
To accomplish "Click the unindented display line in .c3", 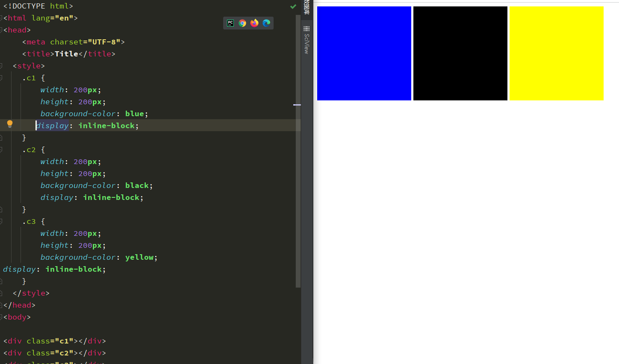I will (x=54, y=269).
